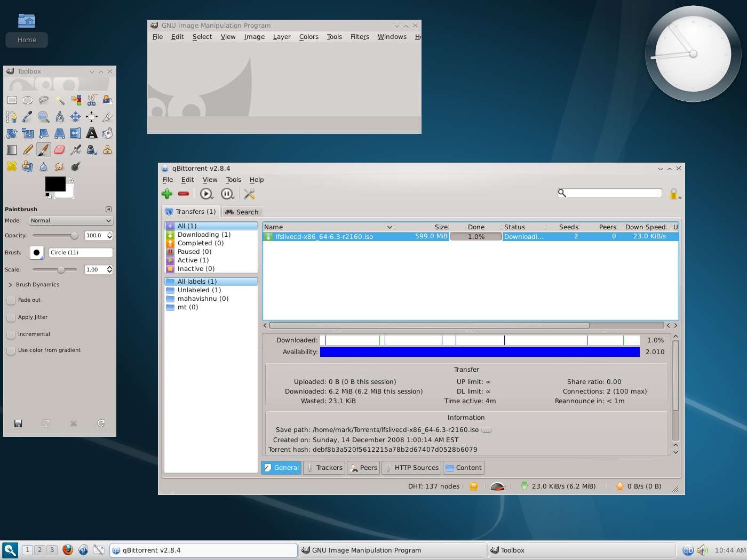Select the Bucket Fill tool
This screenshot has width=747, height=560.
(x=108, y=133)
